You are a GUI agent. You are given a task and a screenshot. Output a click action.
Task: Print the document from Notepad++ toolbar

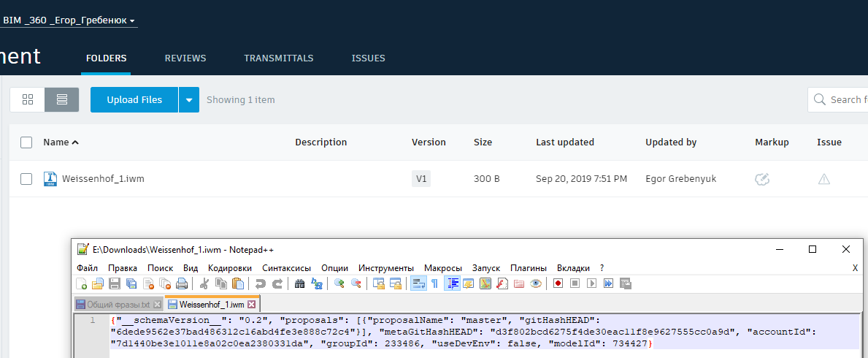pos(182,283)
